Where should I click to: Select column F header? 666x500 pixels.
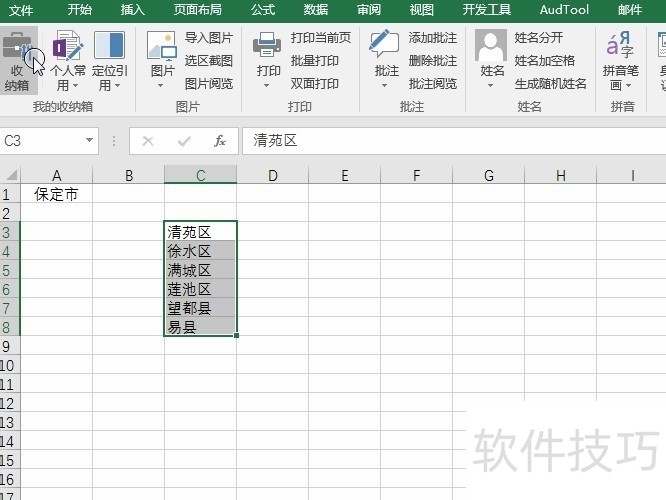[416, 175]
